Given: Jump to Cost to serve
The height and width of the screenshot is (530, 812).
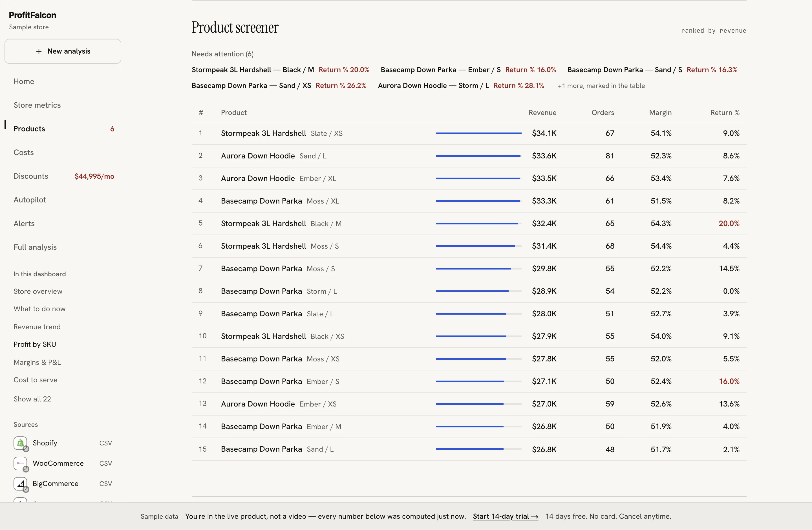Looking at the screenshot, I should [x=36, y=380].
